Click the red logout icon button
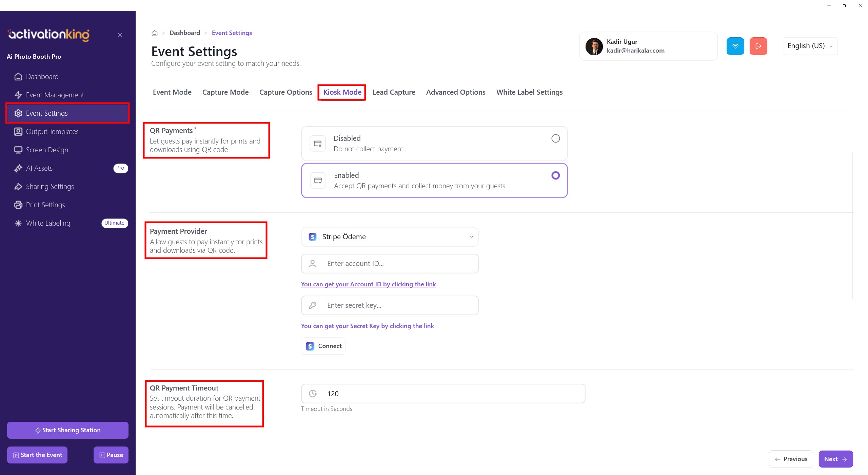 758,46
